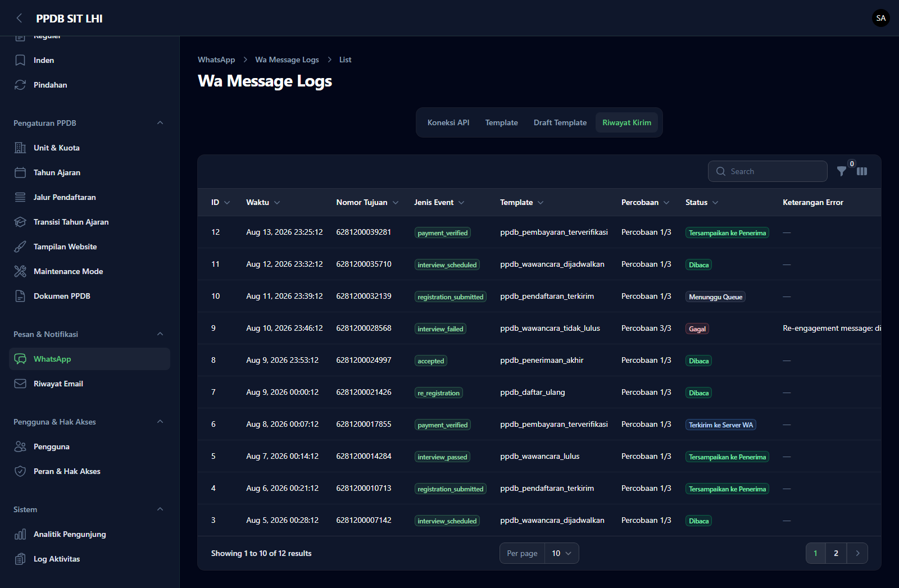Screen dimensions: 899x588
Task: Click the interview_passed event badge
Action: [442, 457]
